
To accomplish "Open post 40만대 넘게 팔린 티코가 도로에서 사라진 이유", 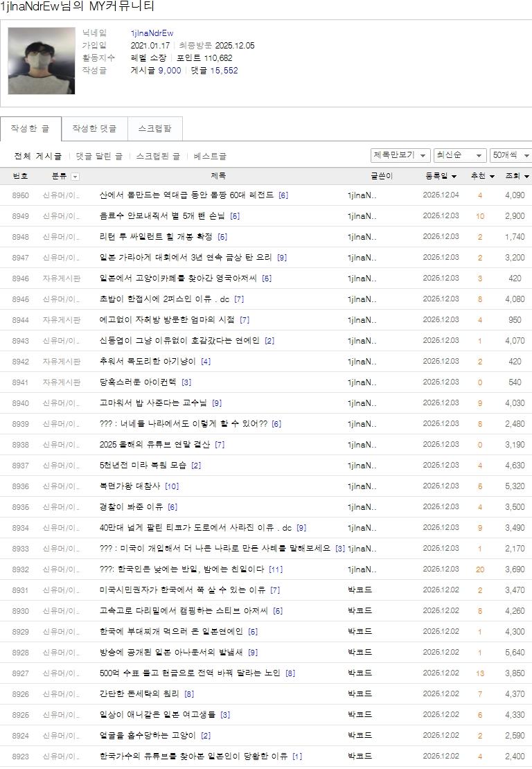I will (x=195, y=528).
